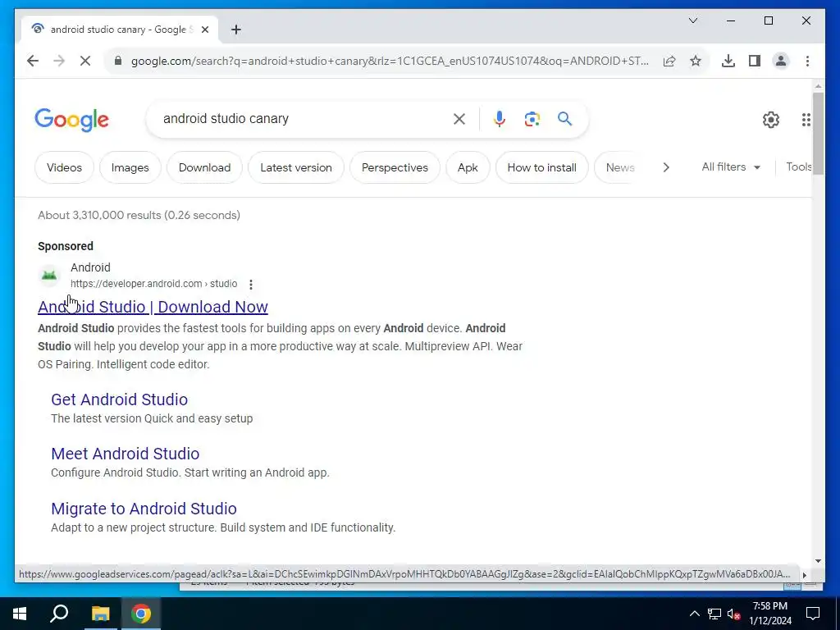Click the muted volume tray icon

pos(734,614)
